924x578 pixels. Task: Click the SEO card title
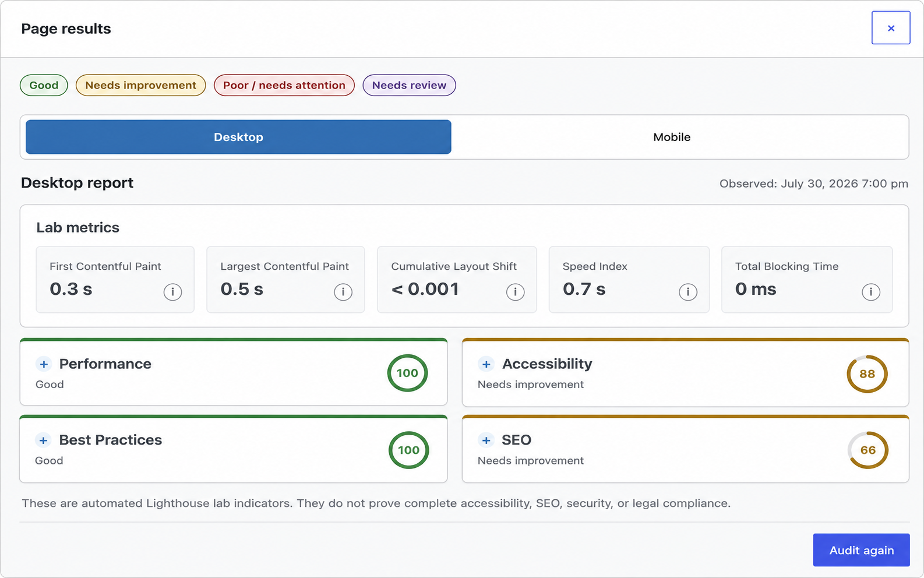(x=517, y=440)
